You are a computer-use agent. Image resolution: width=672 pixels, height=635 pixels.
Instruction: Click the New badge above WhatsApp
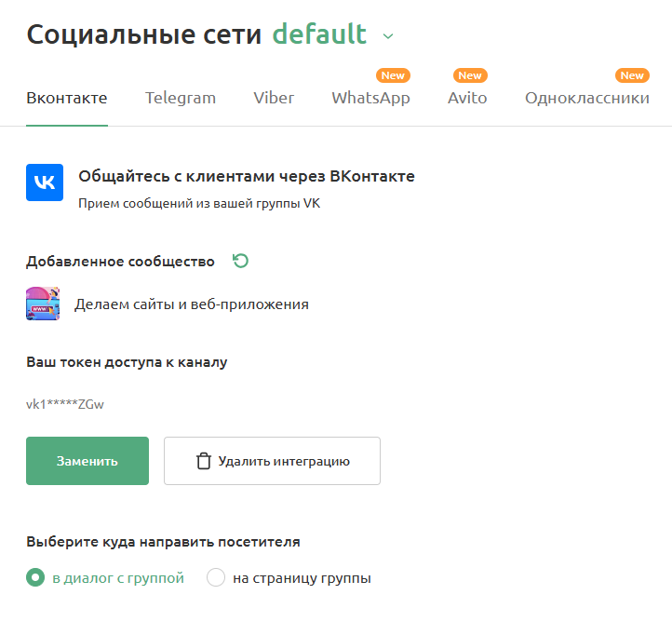392,75
